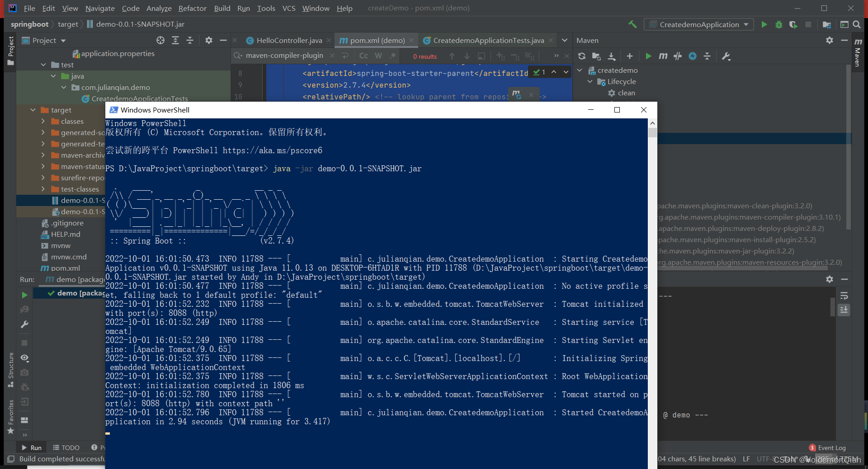Expand the test-classes folder
The height and width of the screenshot is (469, 868).
coord(43,189)
